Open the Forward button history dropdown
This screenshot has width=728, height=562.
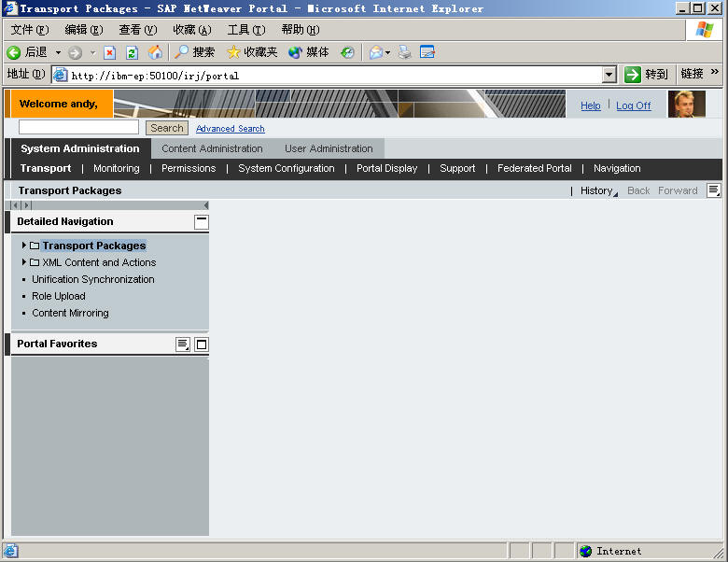tap(92, 52)
